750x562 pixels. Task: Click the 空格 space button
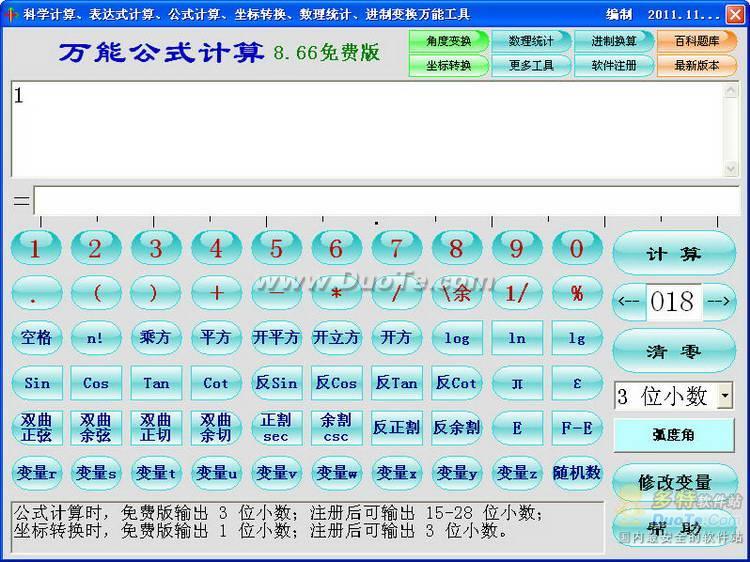point(36,338)
